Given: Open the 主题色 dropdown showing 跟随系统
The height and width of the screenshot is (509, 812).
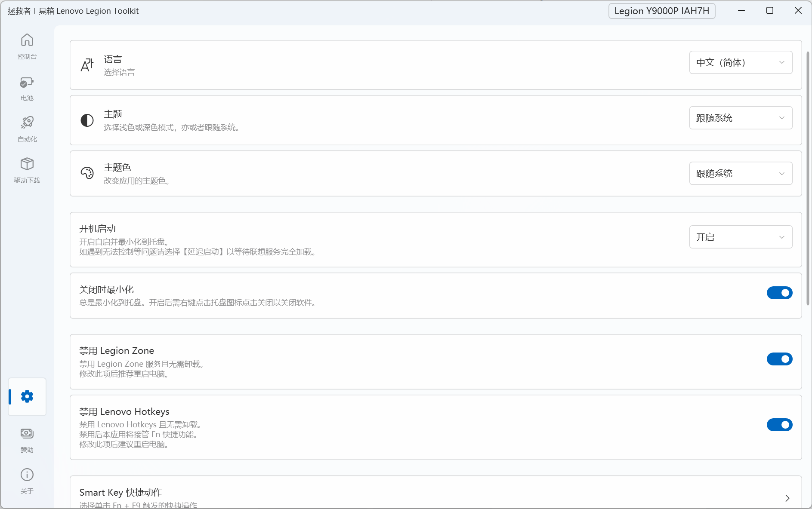Looking at the screenshot, I should click(x=741, y=173).
